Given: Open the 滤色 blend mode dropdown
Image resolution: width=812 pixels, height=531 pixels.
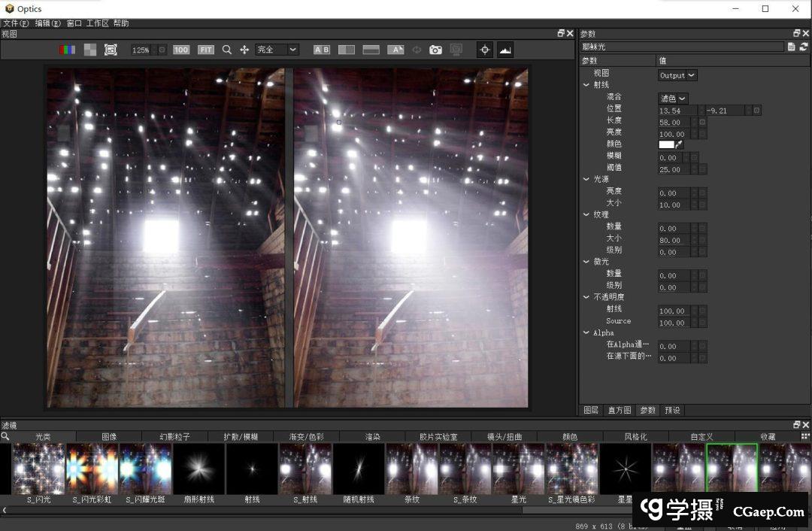Looking at the screenshot, I should click(674, 99).
